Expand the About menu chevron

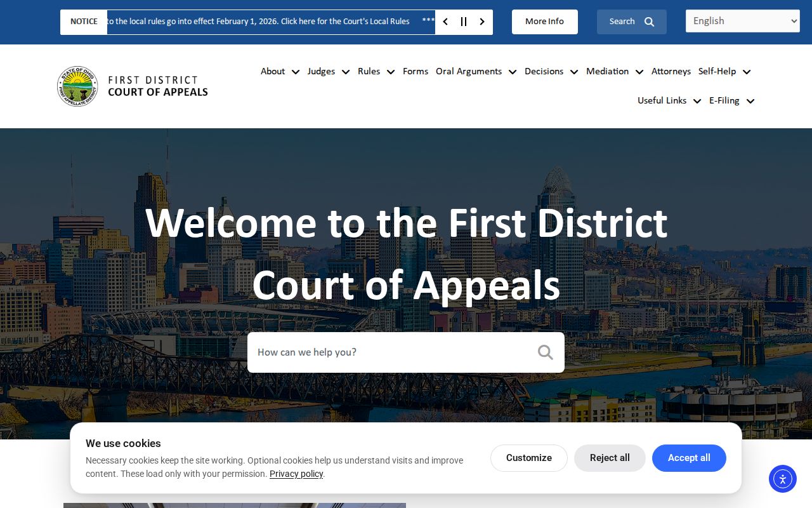point(296,72)
